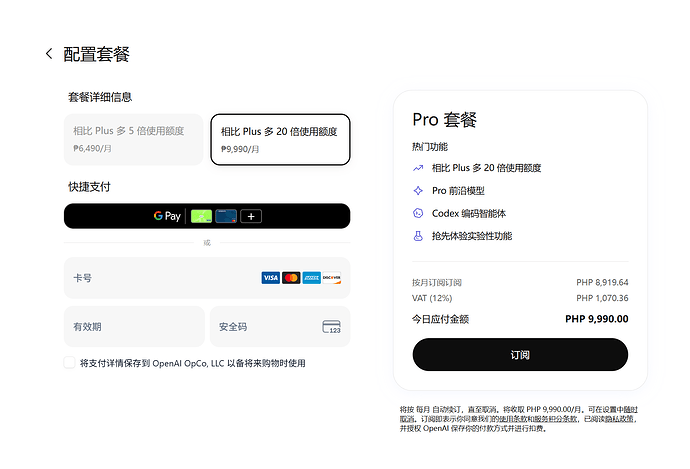The height and width of the screenshot is (469, 690).
Task: Focus the 卡号 card number field
Action: [207, 278]
